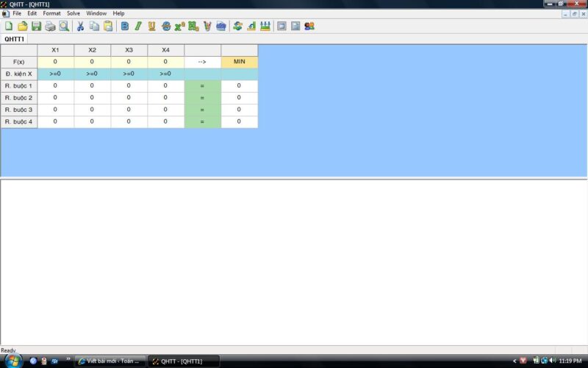588x368 pixels.
Task: Save using the green floppy disk icon
Action: [x=36, y=26]
